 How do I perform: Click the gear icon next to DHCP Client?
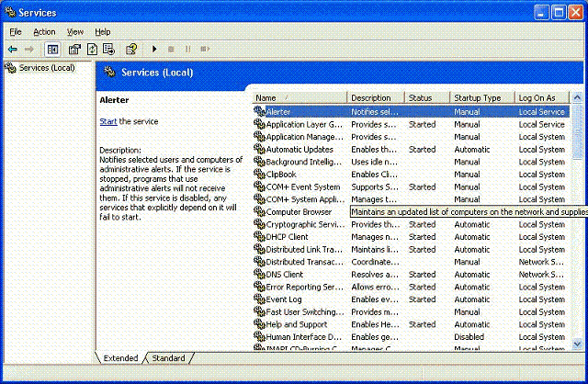pos(259,236)
